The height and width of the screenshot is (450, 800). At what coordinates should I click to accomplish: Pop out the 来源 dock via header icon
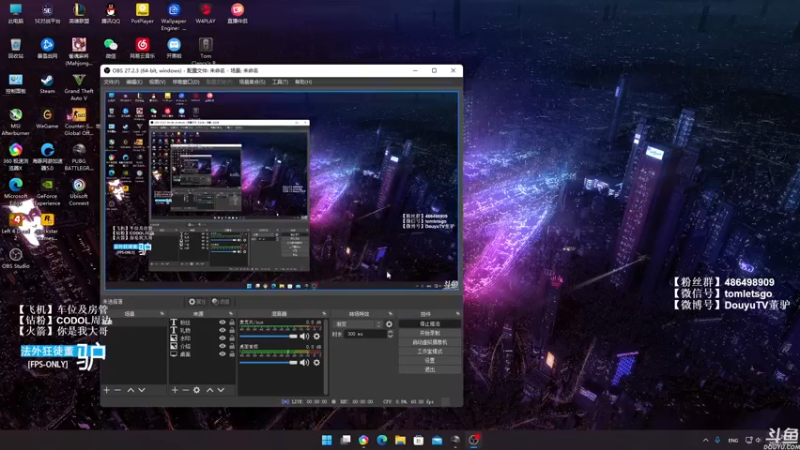(x=231, y=314)
